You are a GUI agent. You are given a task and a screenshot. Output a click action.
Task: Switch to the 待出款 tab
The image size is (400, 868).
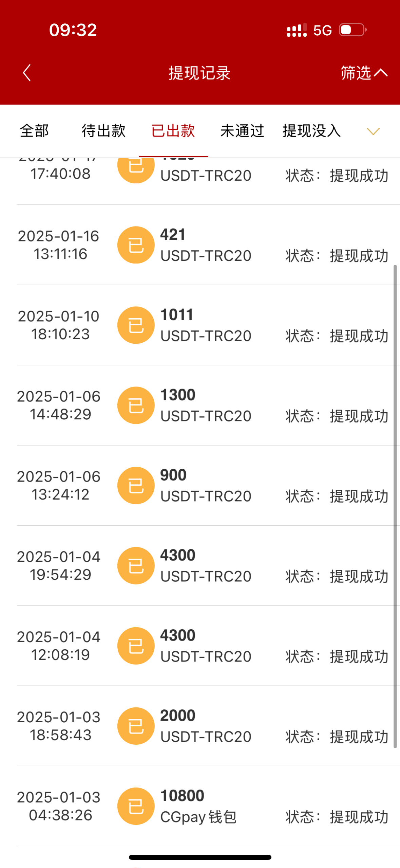103,131
